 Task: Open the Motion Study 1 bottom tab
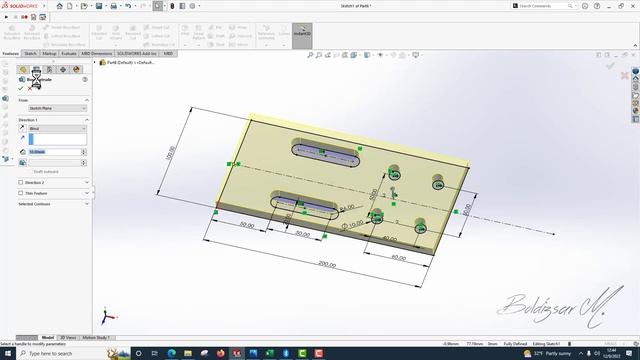click(x=96, y=338)
